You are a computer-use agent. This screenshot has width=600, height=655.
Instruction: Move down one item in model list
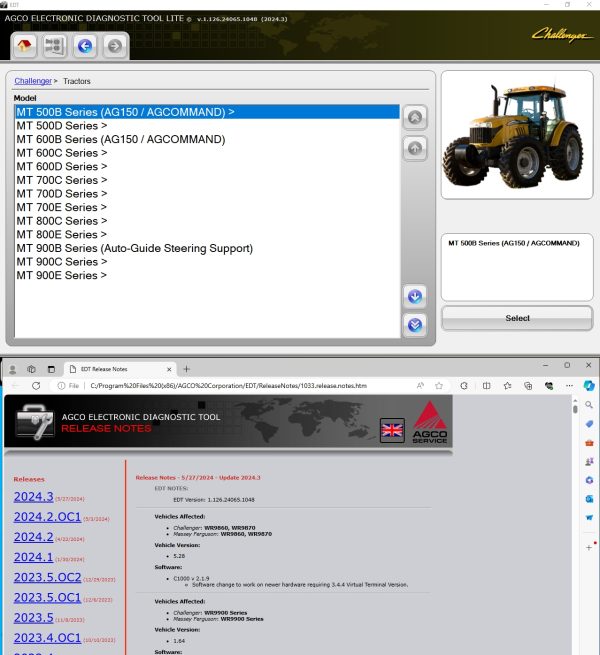(415, 297)
